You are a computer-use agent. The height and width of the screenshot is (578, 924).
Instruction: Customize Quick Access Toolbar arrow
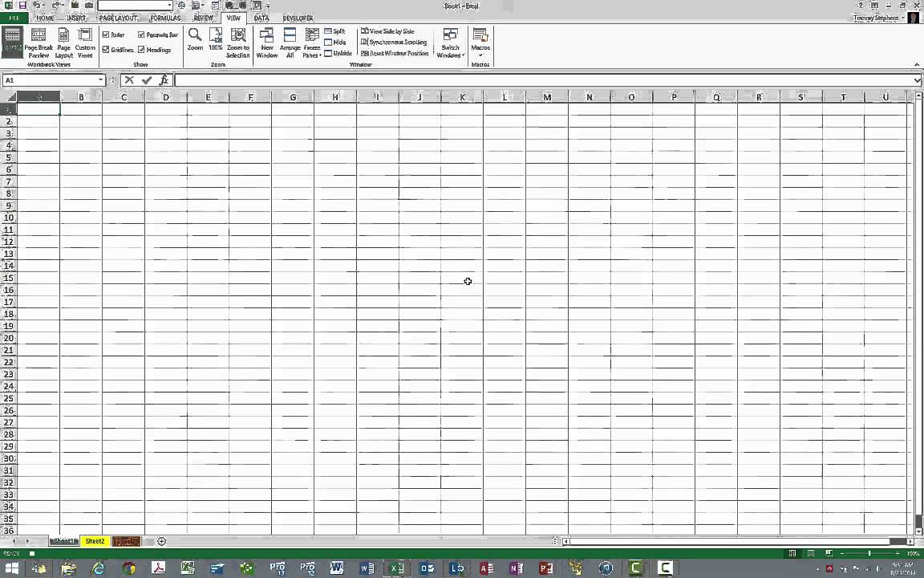pyautogui.click(x=268, y=6)
